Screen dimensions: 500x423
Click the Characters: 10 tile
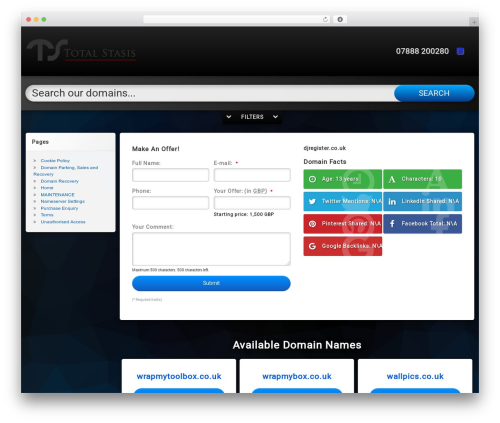(x=422, y=179)
